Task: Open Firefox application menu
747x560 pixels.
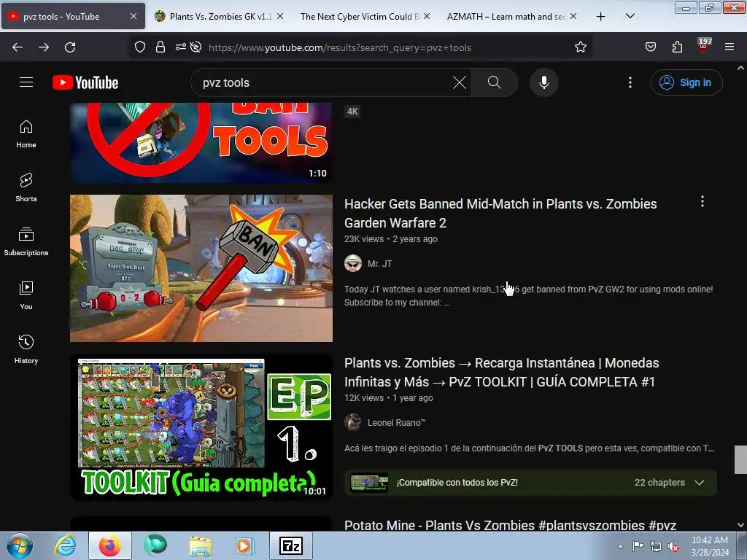Action: tap(729, 47)
